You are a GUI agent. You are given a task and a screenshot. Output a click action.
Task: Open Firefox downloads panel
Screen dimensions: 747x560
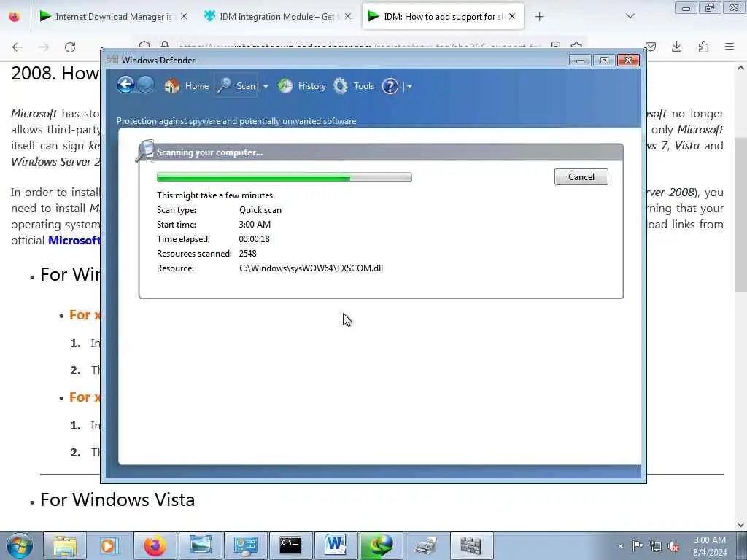(676, 47)
